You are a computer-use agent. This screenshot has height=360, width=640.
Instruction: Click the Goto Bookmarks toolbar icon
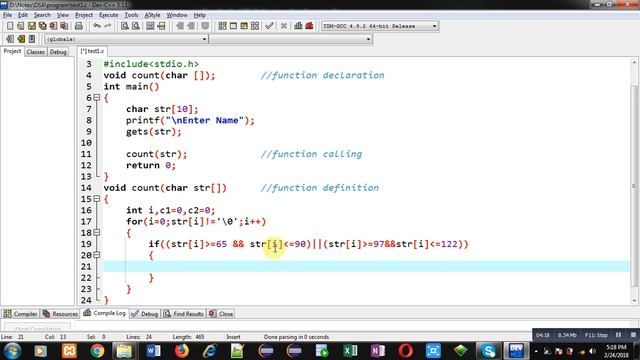[x=32, y=39]
